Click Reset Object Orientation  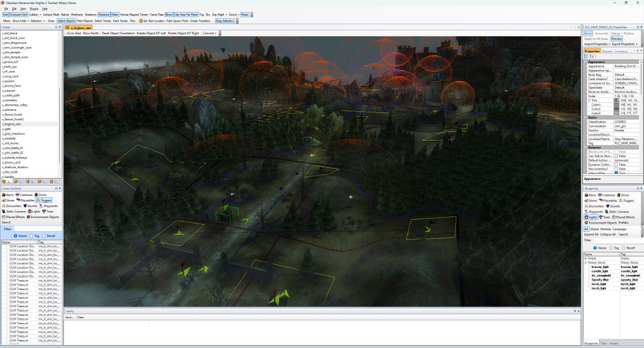coord(118,33)
